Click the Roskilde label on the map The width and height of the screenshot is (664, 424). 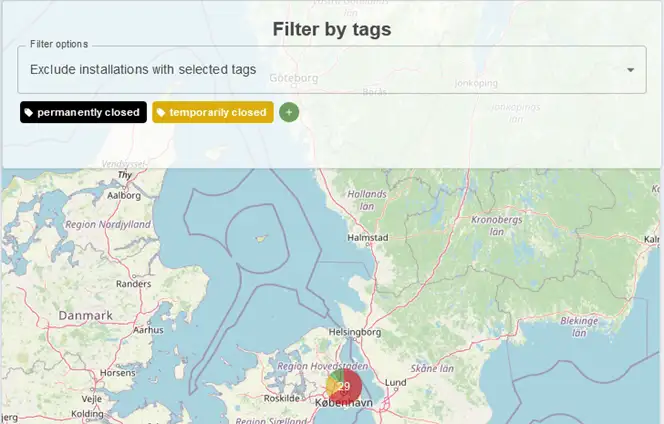[x=282, y=398]
